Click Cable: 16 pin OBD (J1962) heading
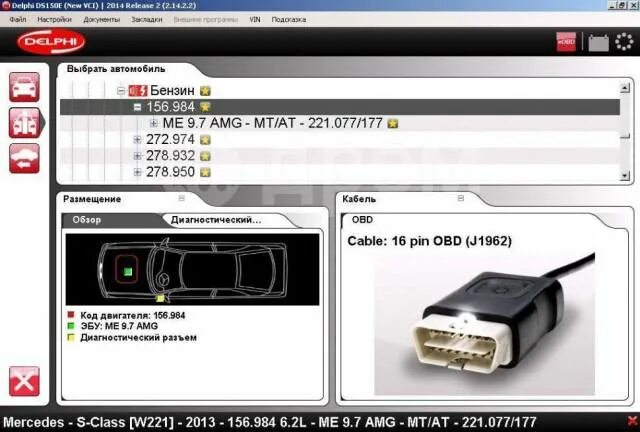The height and width of the screenshot is (432, 640). (429, 241)
